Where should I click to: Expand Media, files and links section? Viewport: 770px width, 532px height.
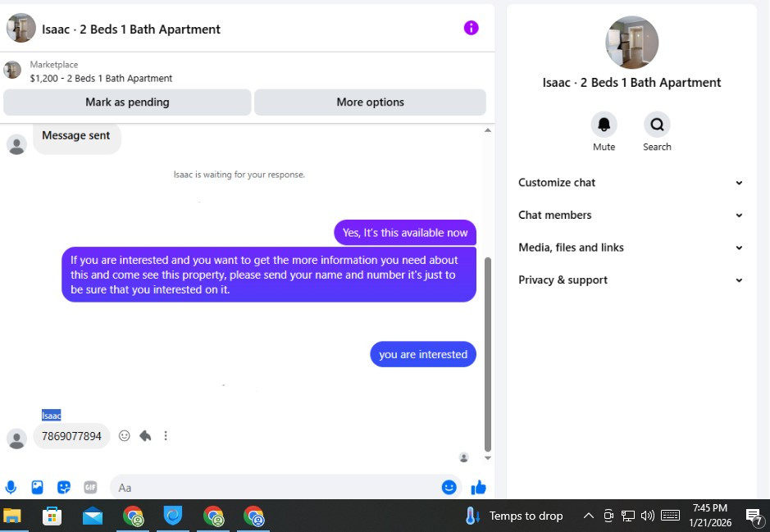631,248
